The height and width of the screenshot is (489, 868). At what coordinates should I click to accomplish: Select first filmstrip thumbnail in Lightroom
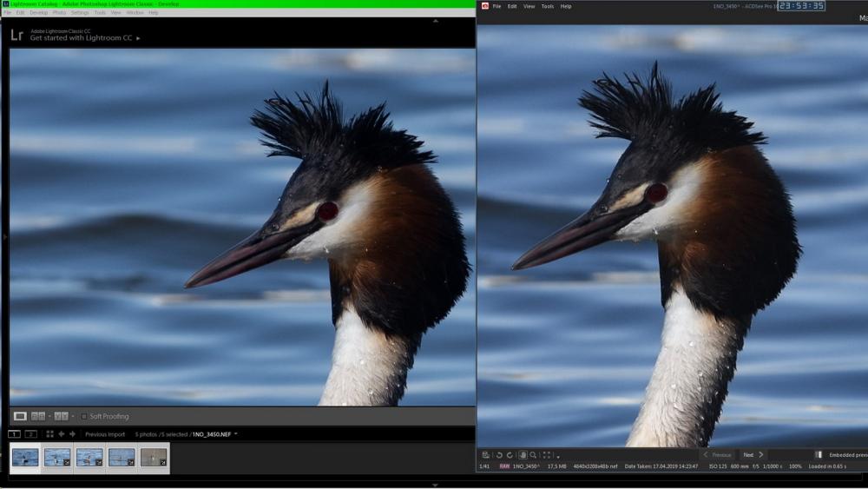(x=25, y=458)
